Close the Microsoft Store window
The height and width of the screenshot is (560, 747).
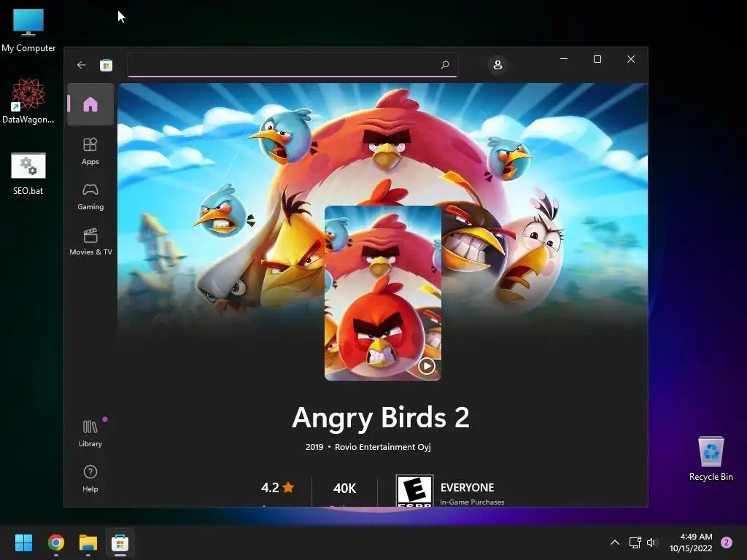[631, 59]
